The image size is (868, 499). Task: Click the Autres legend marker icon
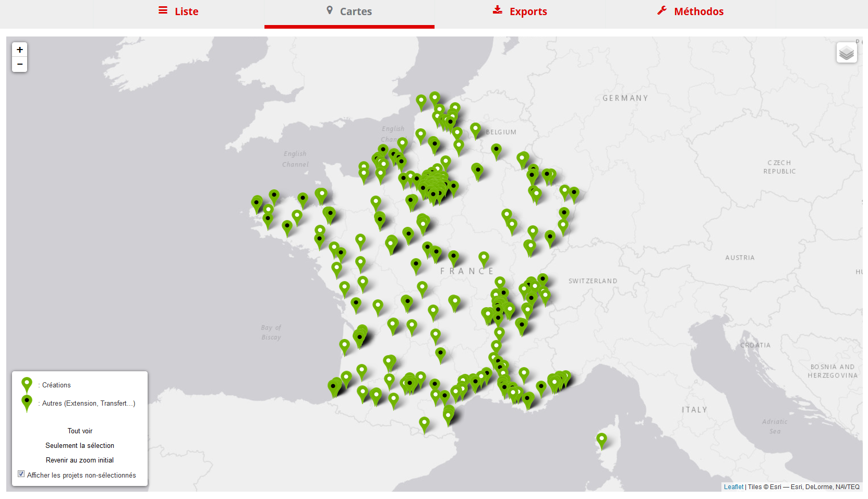tap(27, 403)
